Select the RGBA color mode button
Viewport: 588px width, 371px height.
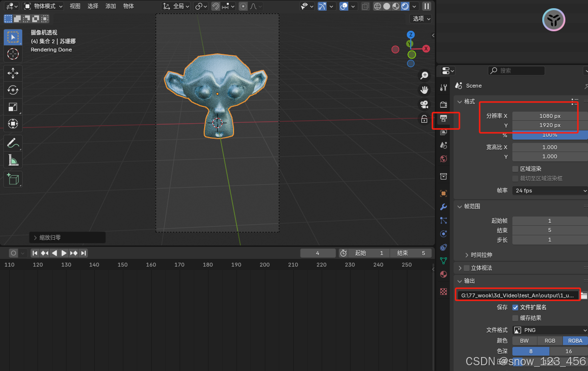(x=575, y=341)
